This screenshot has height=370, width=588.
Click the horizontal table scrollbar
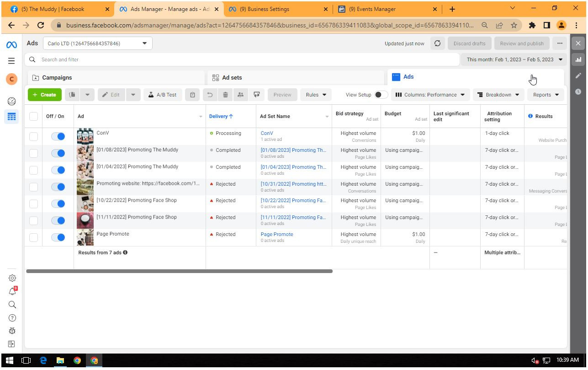coord(179,271)
